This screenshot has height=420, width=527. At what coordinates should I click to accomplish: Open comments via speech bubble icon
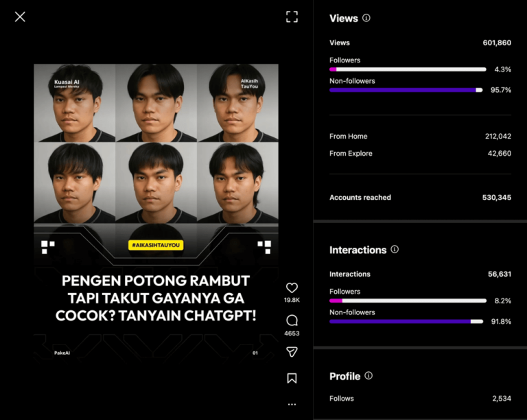click(x=292, y=320)
